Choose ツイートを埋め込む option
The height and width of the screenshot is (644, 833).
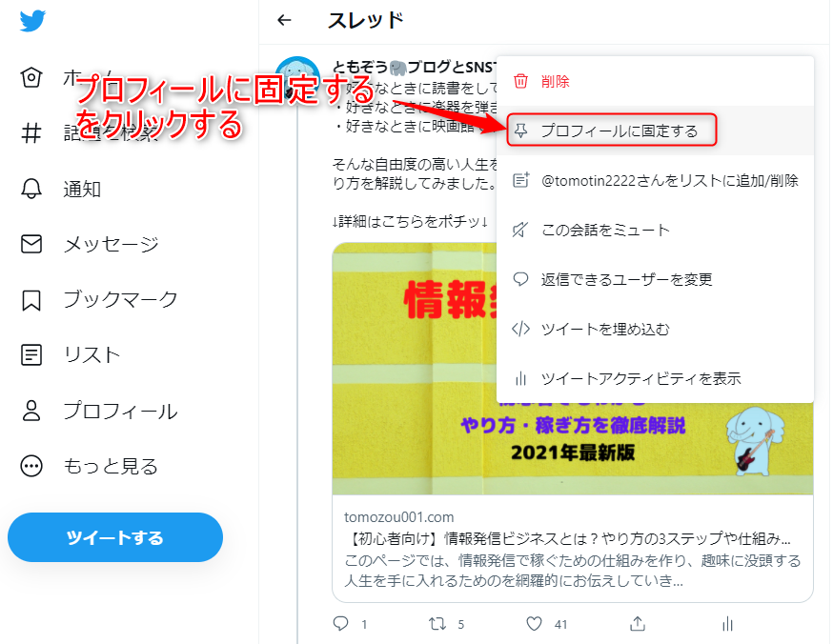pyautogui.click(x=655, y=330)
